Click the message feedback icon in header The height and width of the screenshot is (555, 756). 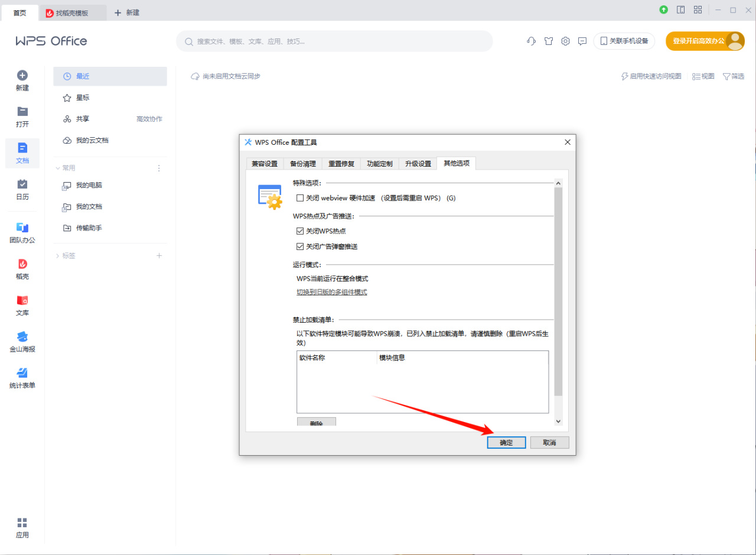click(x=582, y=41)
